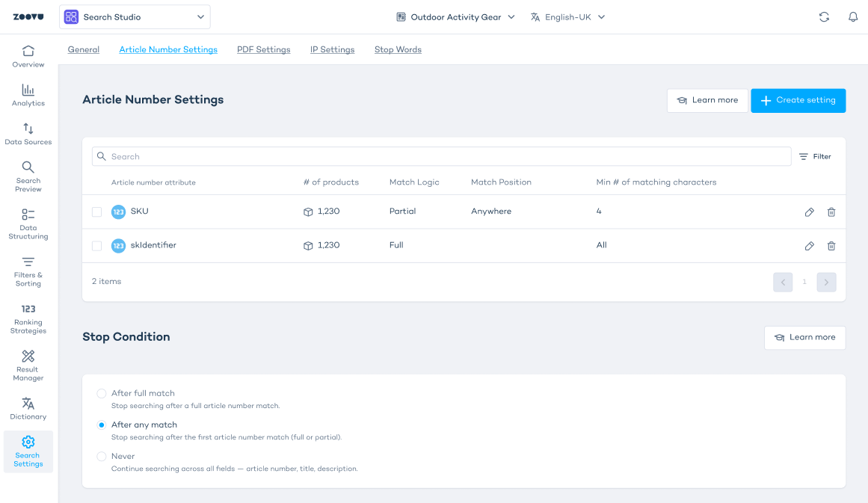Switch to the IP Settings tab
Image resolution: width=868 pixels, height=503 pixels.
(x=332, y=49)
